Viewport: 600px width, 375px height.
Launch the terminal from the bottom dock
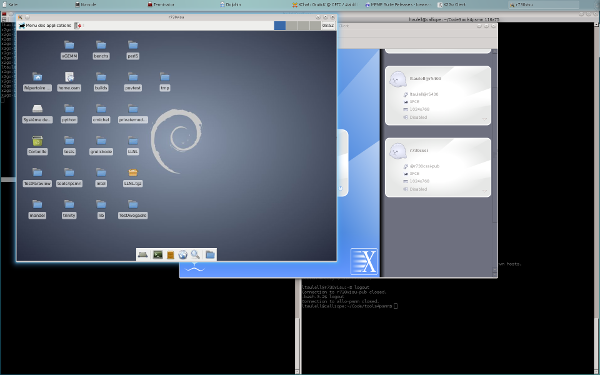coord(158,254)
